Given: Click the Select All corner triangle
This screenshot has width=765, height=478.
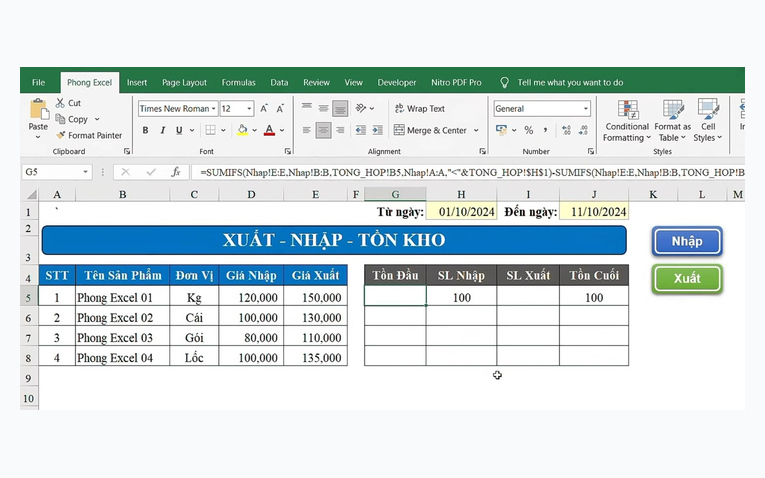Looking at the screenshot, I should point(32,194).
